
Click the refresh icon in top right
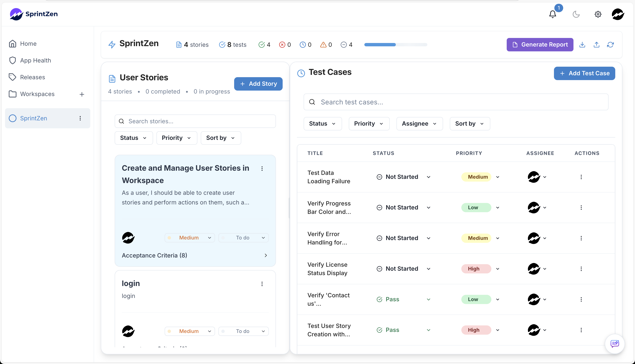pos(611,44)
